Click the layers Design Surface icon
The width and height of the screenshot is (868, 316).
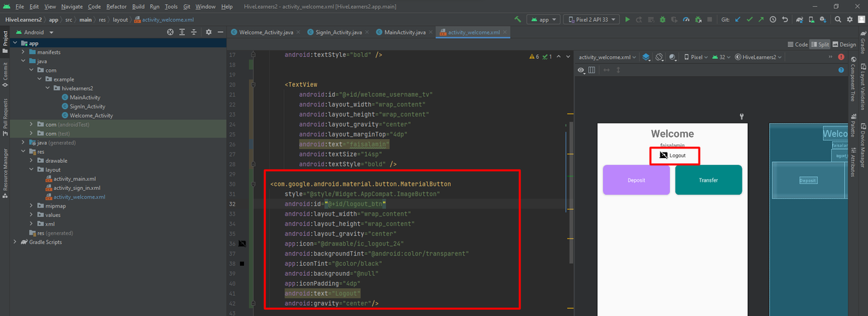tap(647, 57)
